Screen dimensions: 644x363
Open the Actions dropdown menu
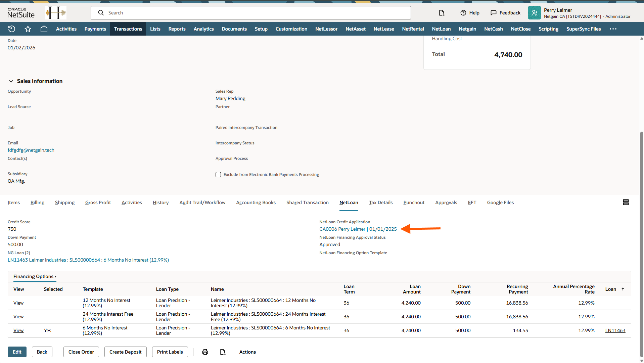[247, 352]
